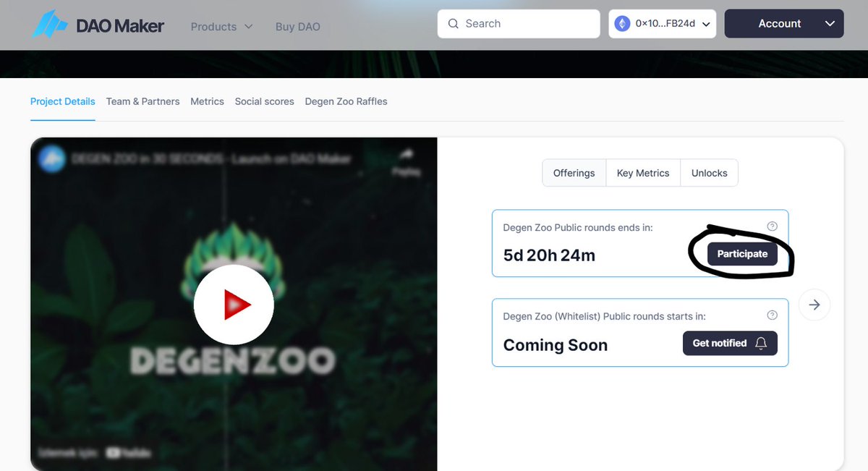Click the video title text
This screenshot has height=471, width=868.
click(211, 158)
